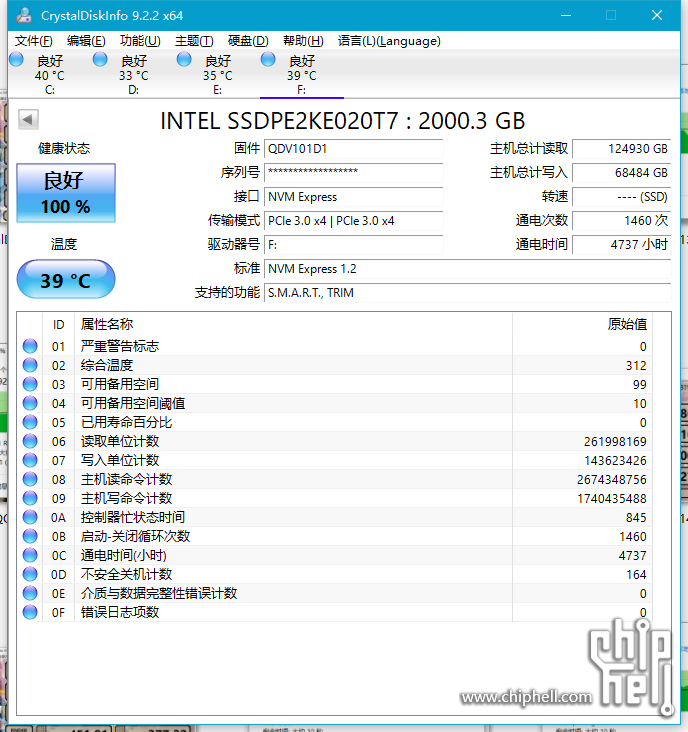This screenshot has width=688, height=732.
Task: Click the status orb for attribute 04
Action: pos(30,403)
